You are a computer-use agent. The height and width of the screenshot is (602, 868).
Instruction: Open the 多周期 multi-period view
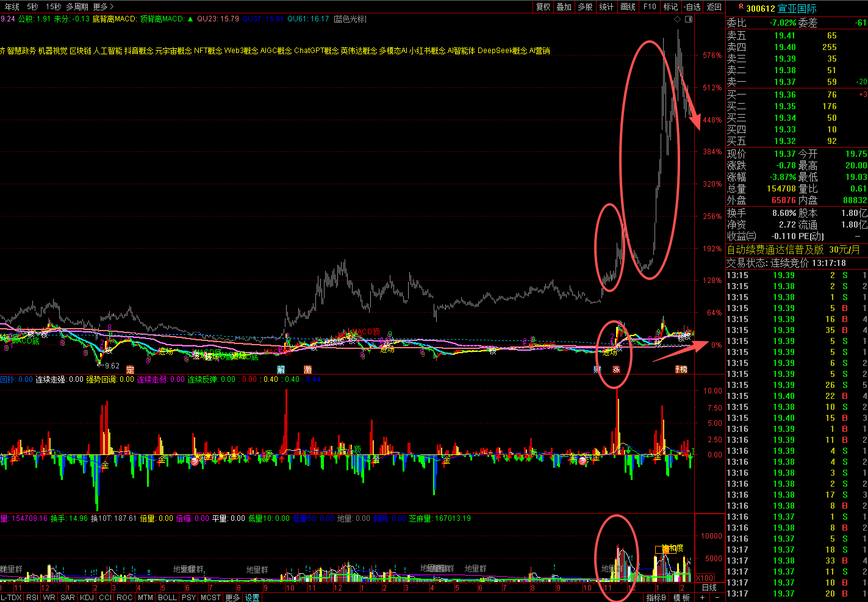77,7
